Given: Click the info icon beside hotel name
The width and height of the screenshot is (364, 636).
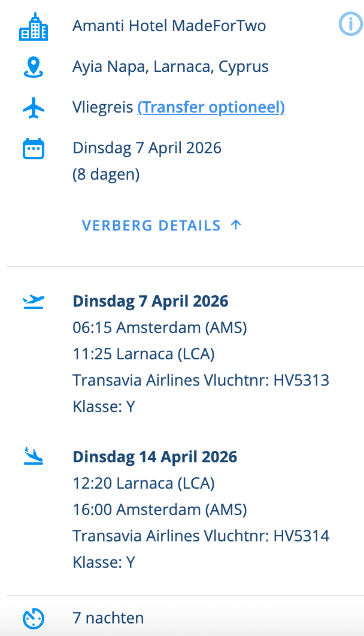Looking at the screenshot, I should 350,24.
